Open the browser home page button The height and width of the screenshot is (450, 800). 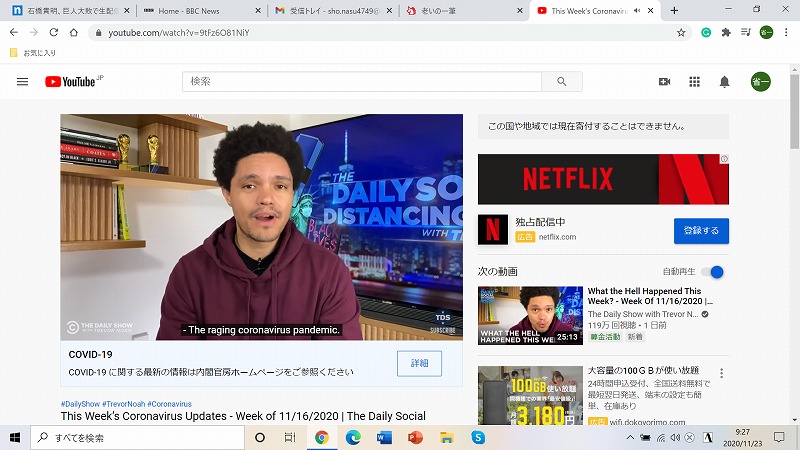click(73, 33)
